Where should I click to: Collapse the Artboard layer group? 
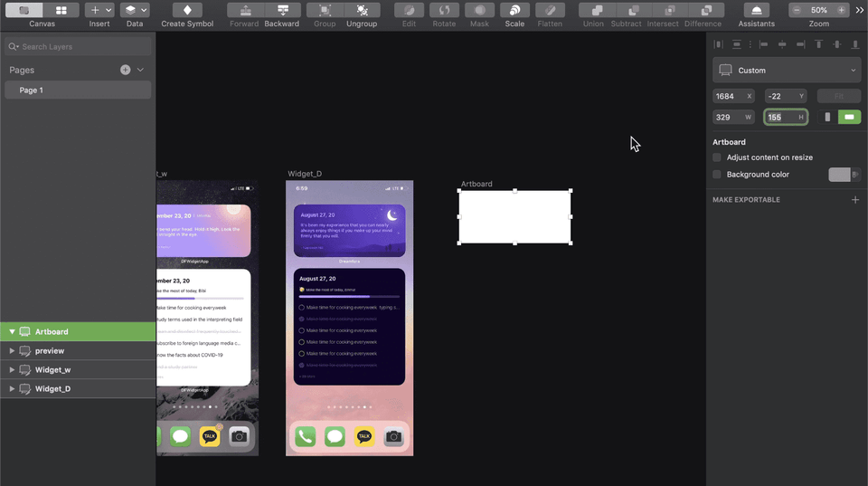(x=12, y=332)
